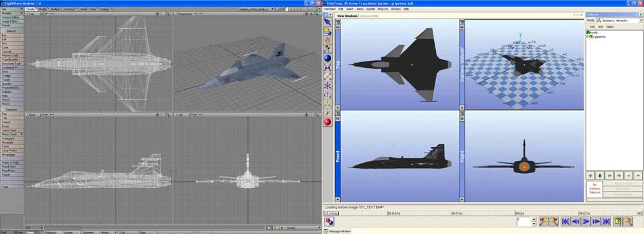Switch to the Detail tab in LightWave
The image size is (644, 234).
[83, 9]
